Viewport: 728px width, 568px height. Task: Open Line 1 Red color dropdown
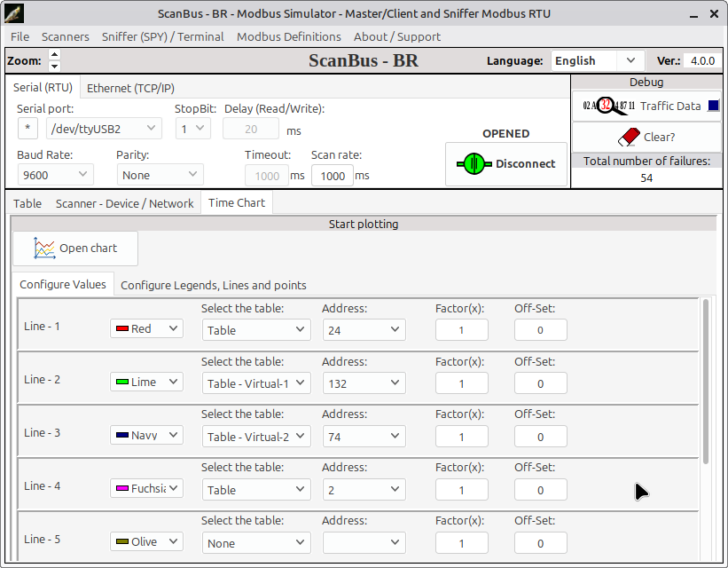[146, 328]
